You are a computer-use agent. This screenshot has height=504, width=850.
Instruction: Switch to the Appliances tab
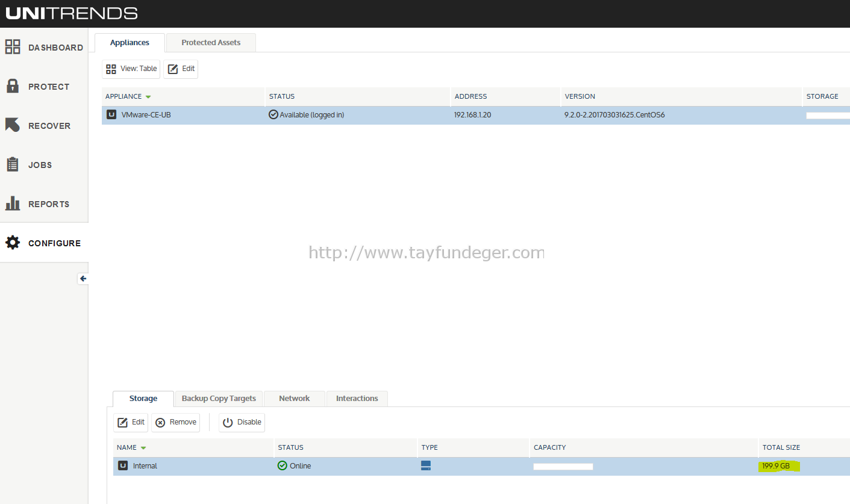(130, 43)
